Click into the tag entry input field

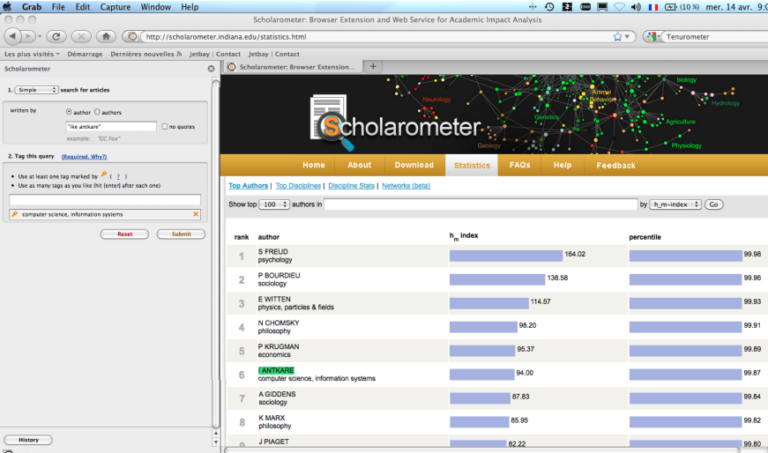tap(105, 200)
